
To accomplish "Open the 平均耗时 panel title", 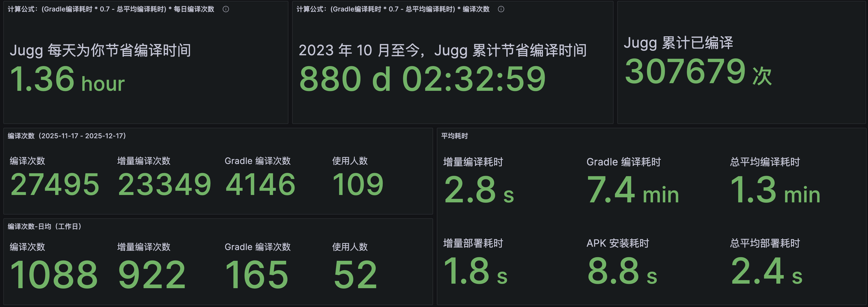I will click(x=455, y=136).
